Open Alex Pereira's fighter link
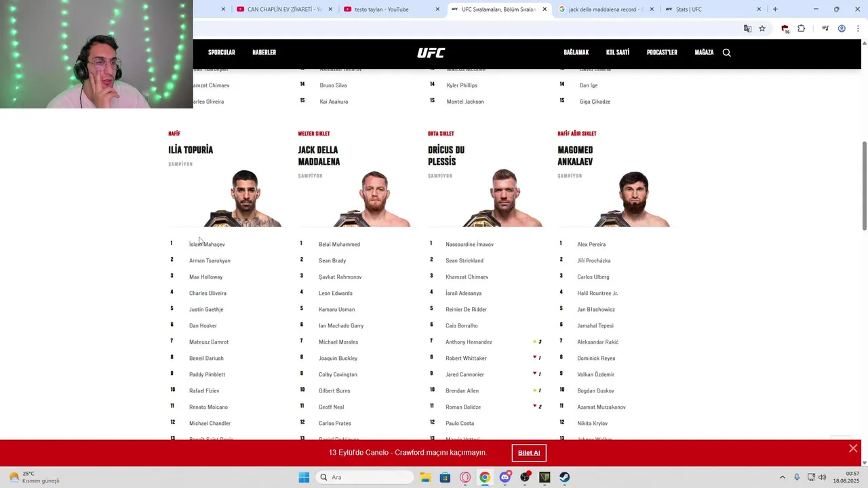Viewport: 868px width, 488px height. (591, 245)
